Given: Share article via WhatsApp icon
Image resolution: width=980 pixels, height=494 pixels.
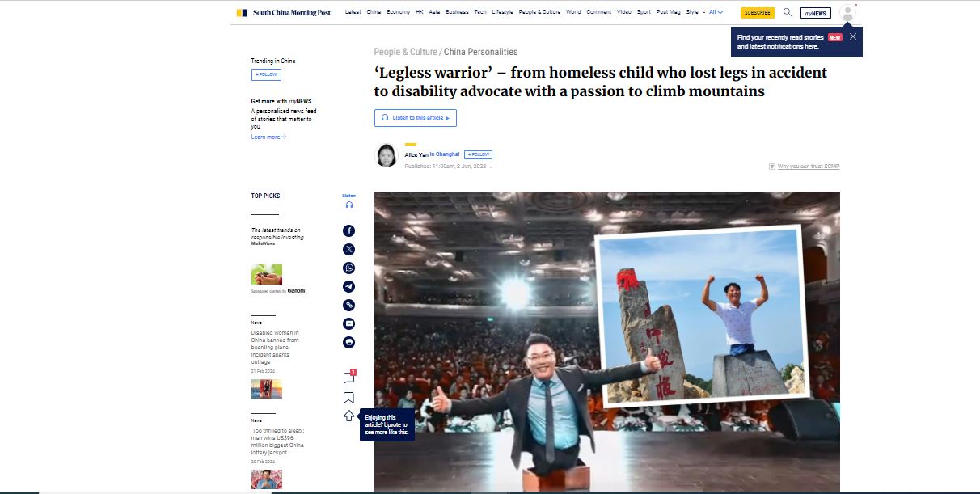Looking at the screenshot, I should 348,268.
